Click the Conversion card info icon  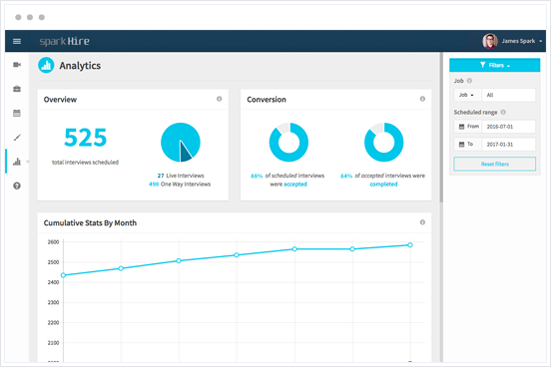(422, 99)
